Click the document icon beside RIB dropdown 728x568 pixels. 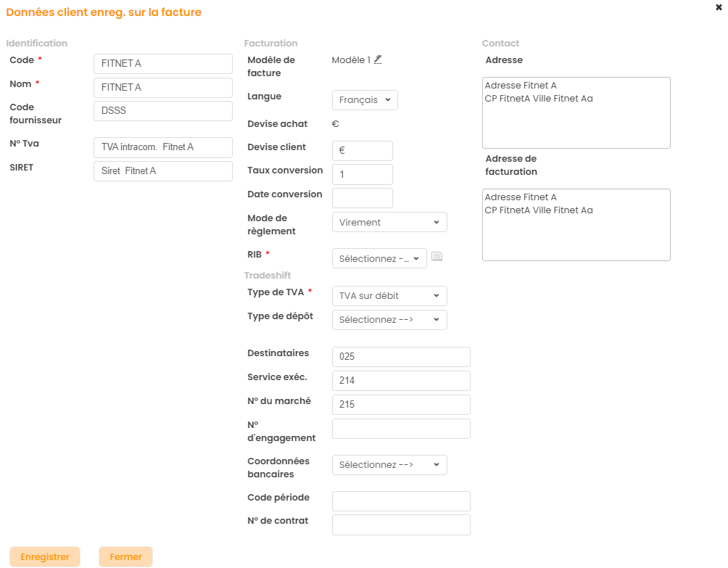click(437, 256)
